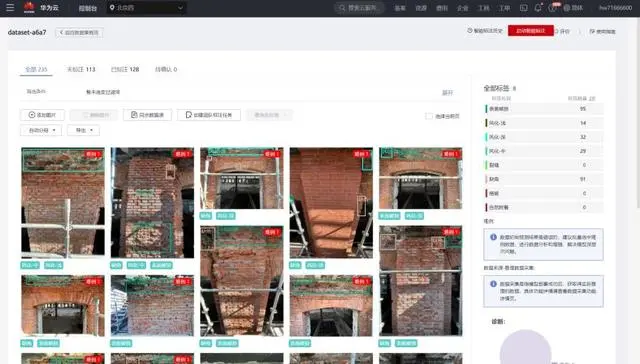640x364 pixels.
Task: Click the greyed delete images button
Action: (93, 115)
